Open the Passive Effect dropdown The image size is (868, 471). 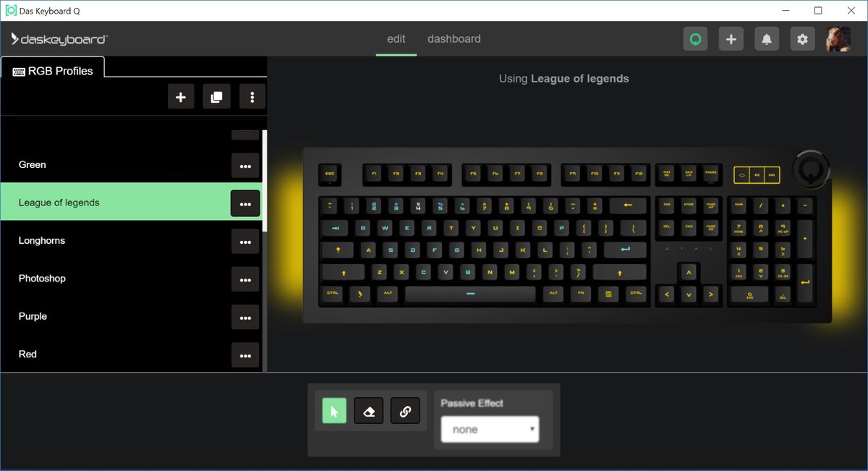tap(490, 429)
